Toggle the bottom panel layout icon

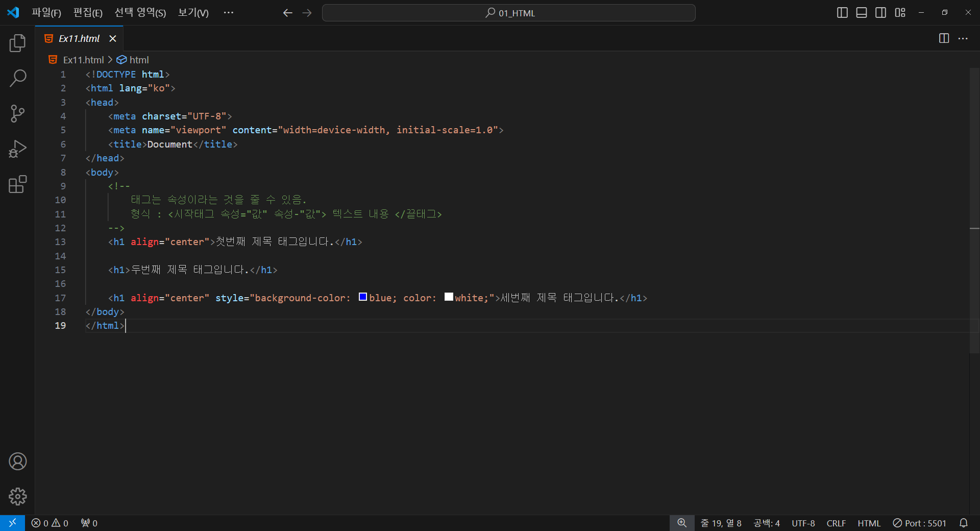(x=862, y=13)
